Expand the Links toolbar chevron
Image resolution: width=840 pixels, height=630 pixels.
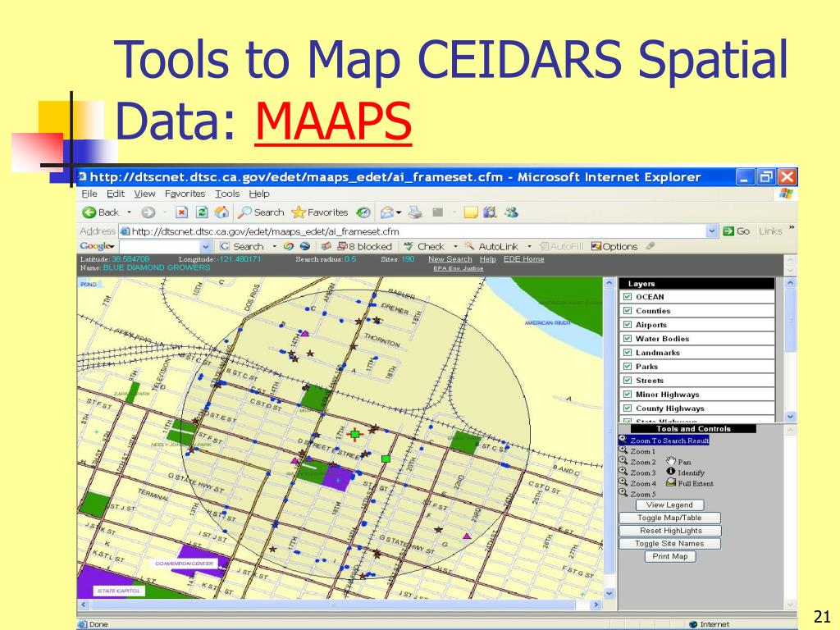click(792, 228)
